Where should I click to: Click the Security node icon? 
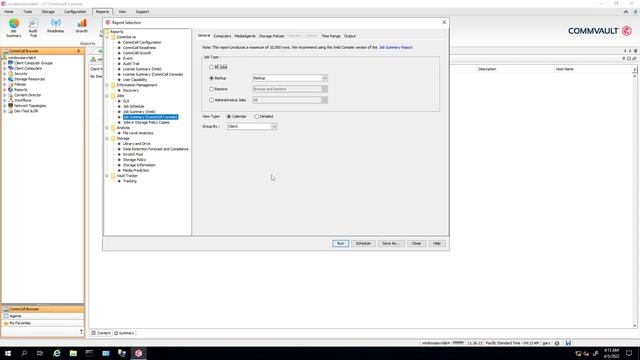pos(11,74)
